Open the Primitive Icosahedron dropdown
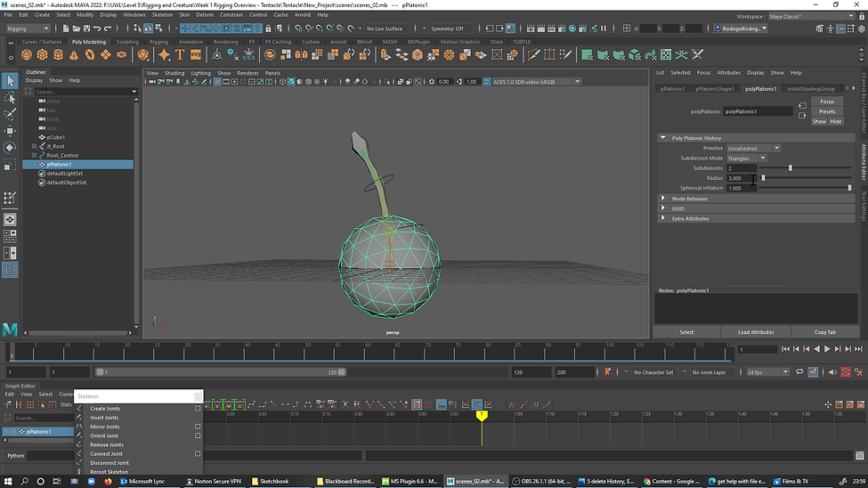This screenshot has height=488, width=868. point(753,149)
